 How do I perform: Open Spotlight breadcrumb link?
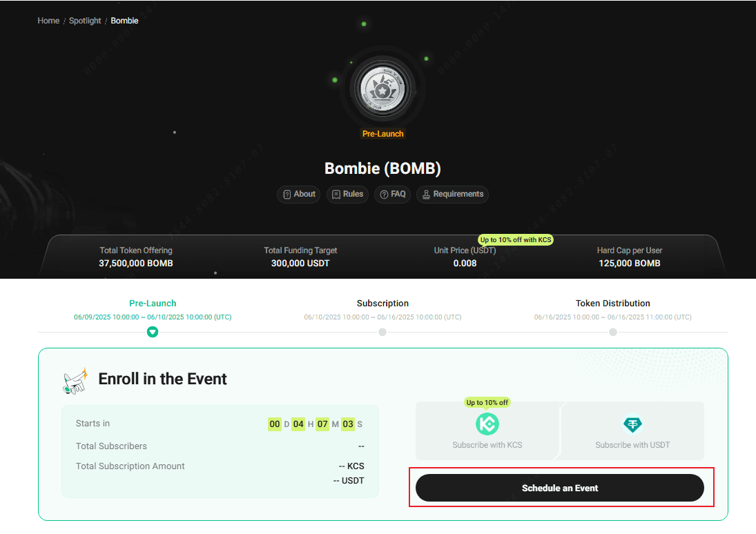(85, 21)
